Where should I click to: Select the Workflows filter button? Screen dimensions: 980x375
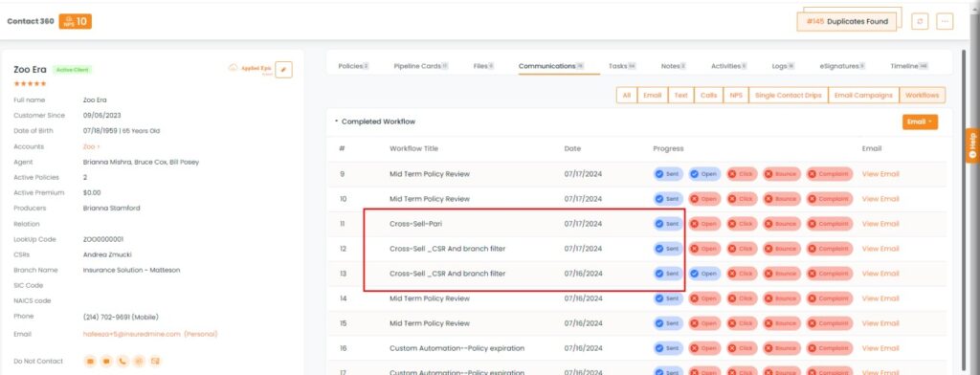(x=923, y=96)
